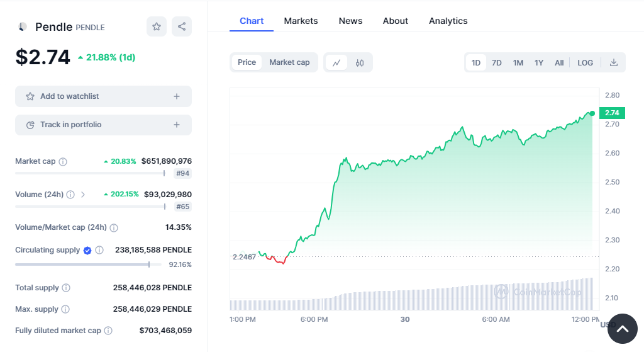Click the volume rank progress bar
The width and height of the screenshot is (644, 352).
coord(91,207)
